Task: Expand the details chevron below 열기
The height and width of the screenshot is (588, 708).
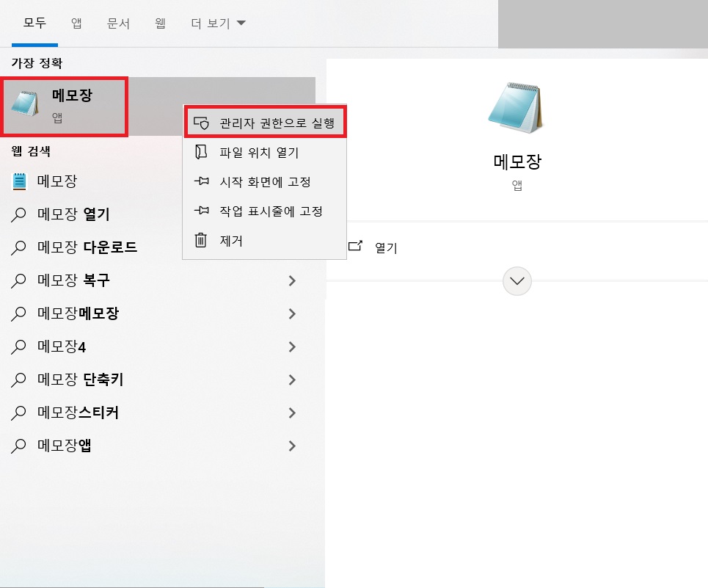Action: pyautogui.click(x=517, y=281)
